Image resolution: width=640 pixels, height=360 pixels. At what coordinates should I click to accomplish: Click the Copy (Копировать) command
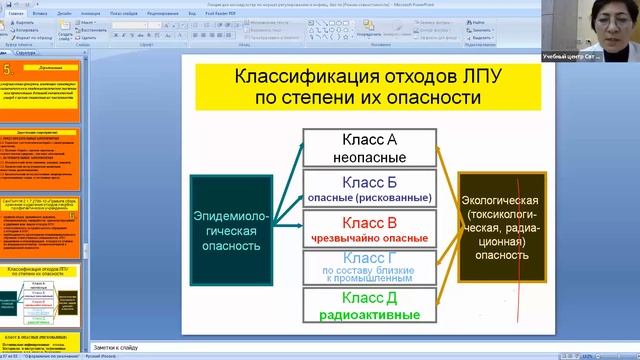[x=24, y=30]
